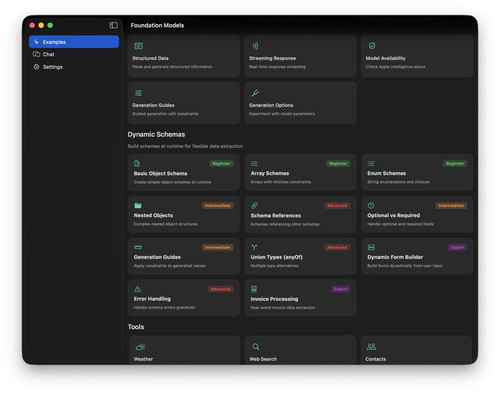500x394 pixels.
Task: Click the Settings gear icon
Action: [x=36, y=67]
